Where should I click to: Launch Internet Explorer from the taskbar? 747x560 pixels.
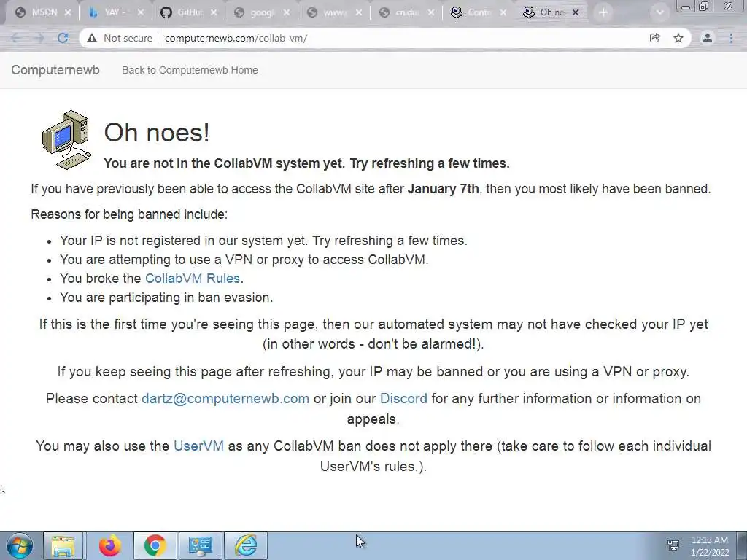[246, 545]
